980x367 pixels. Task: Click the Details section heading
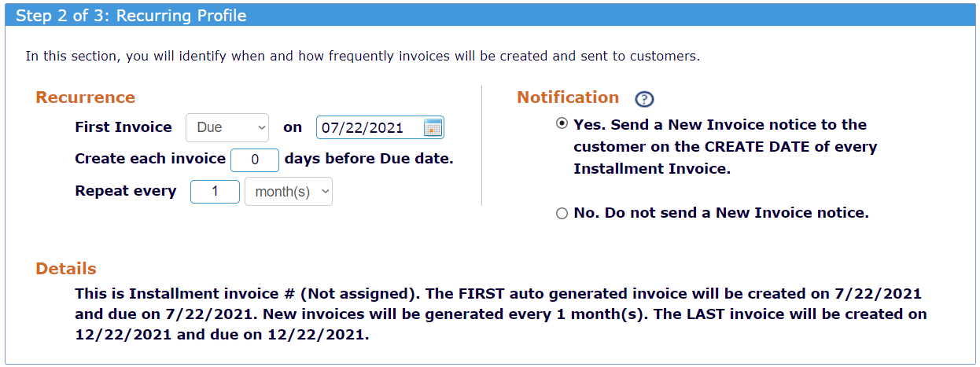point(66,269)
